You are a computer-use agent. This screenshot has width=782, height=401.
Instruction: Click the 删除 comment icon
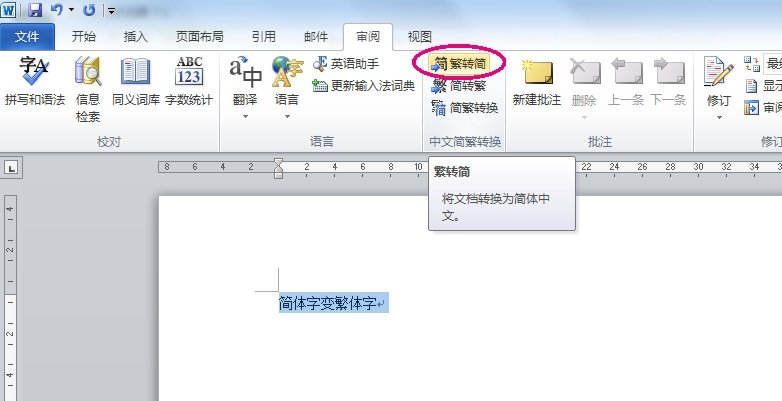(584, 71)
